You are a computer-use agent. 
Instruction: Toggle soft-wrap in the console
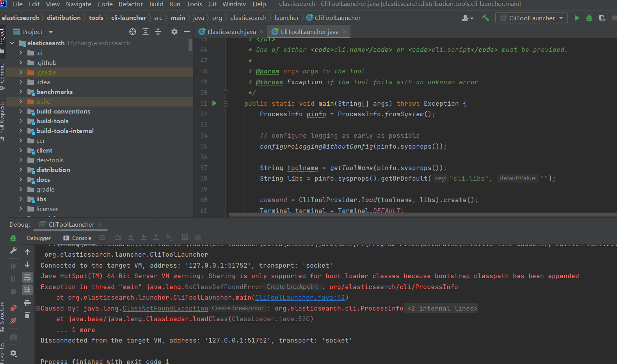click(x=27, y=277)
